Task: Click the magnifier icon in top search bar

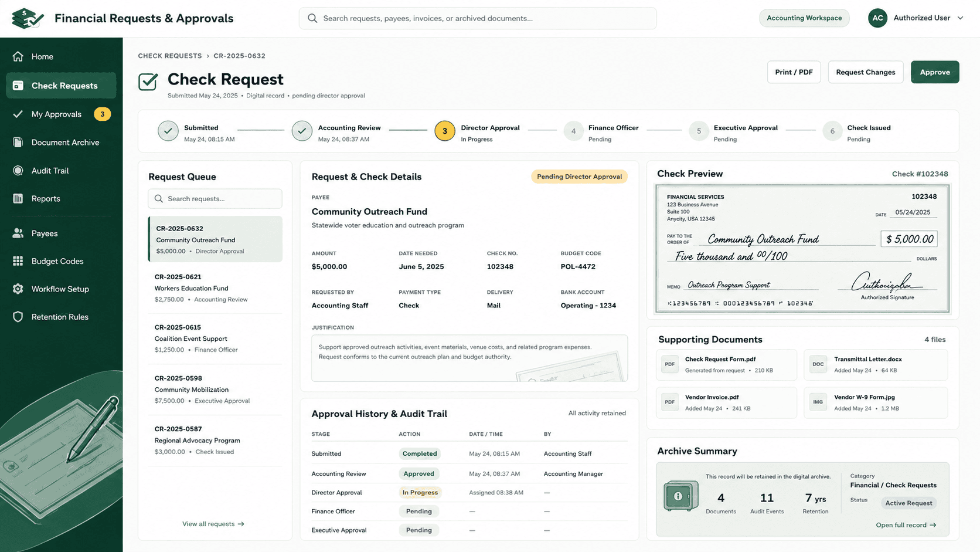Action: pos(312,18)
